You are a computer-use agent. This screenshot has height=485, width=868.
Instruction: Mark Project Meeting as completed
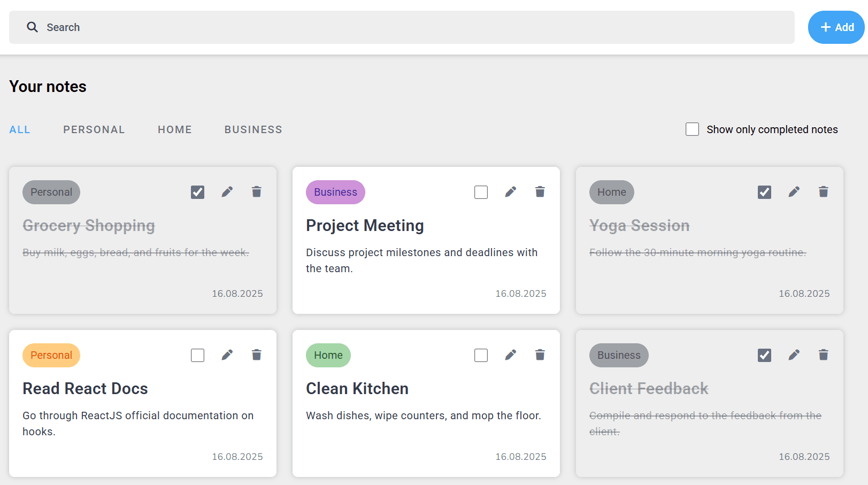point(481,192)
